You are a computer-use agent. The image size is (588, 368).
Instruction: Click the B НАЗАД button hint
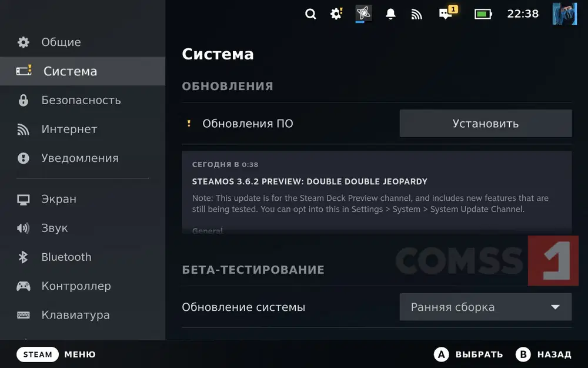coord(543,354)
